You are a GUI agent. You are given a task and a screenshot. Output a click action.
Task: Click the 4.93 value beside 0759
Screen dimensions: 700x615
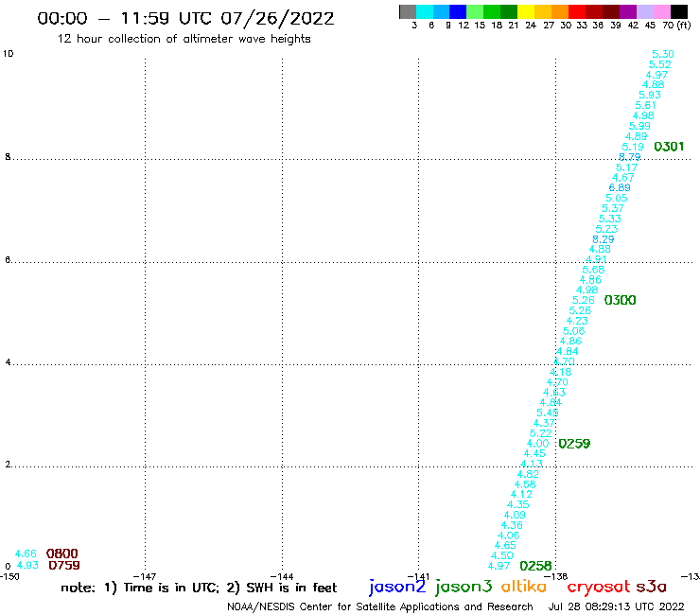(x=27, y=566)
